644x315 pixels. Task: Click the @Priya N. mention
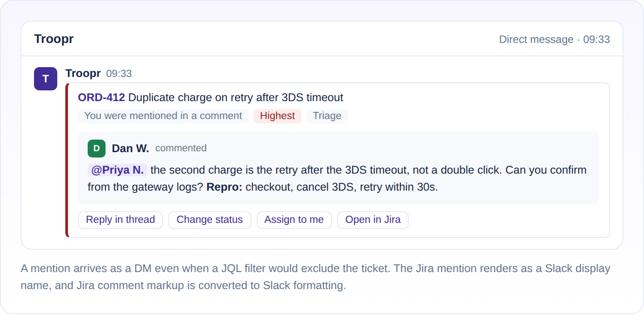pyautogui.click(x=118, y=170)
